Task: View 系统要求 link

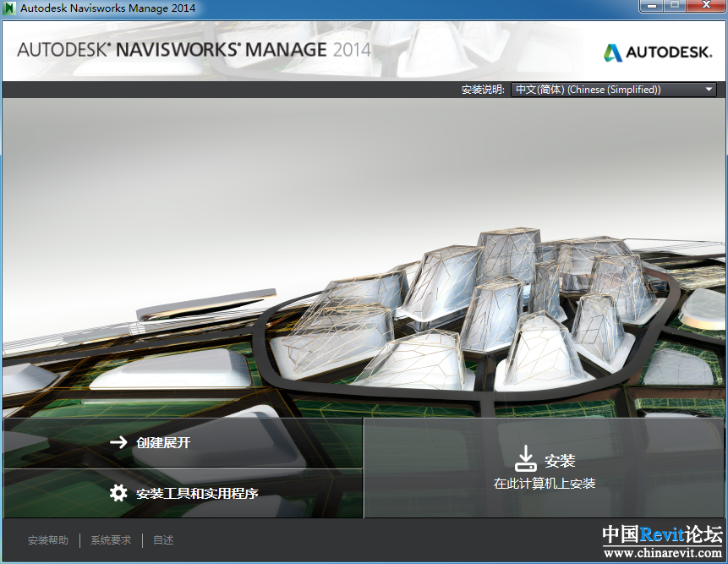Action: (x=111, y=540)
